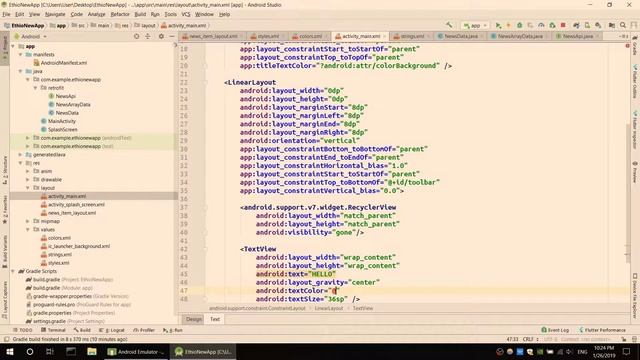The height and width of the screenshot is (360, 640).
Task: Collapse the manifests folder
Action: 20,54
